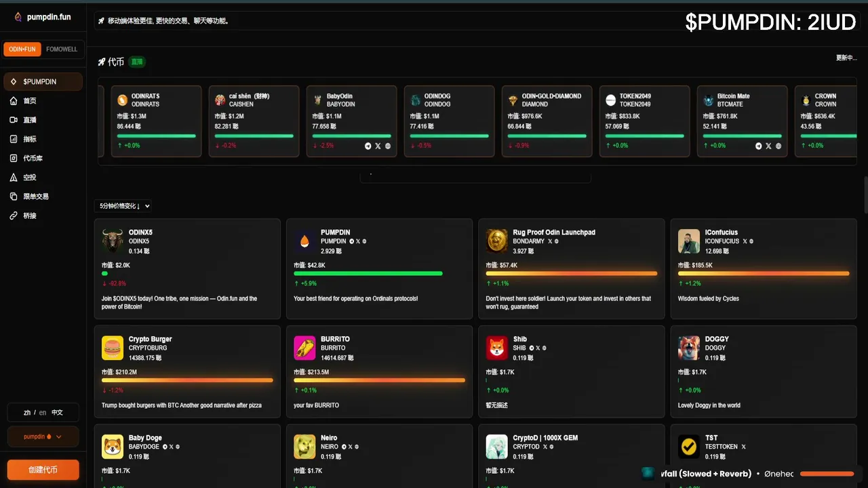Go to 首页 in sidebar menu
This screenshot has width=868, height=488.
[x=43, y=101]
